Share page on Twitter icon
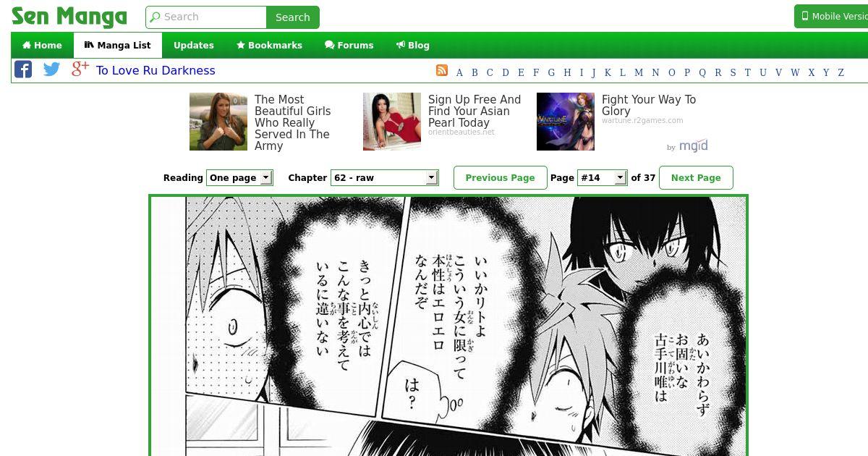Viewport: 868px width, 456px height. point(51,69)
